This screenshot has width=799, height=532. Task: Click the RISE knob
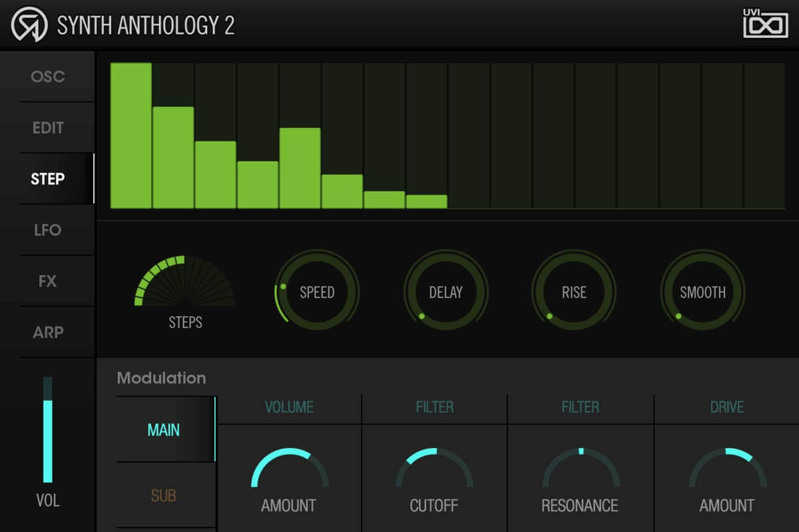pyautogui.click(x=574, y=291)
